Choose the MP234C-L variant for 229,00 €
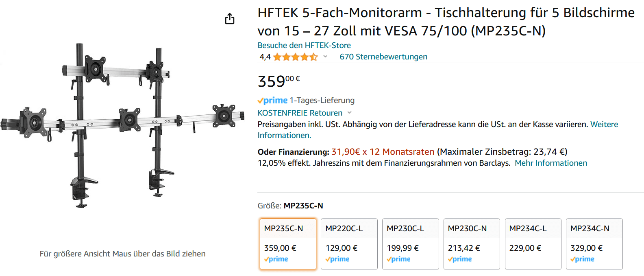 point(533,243)
